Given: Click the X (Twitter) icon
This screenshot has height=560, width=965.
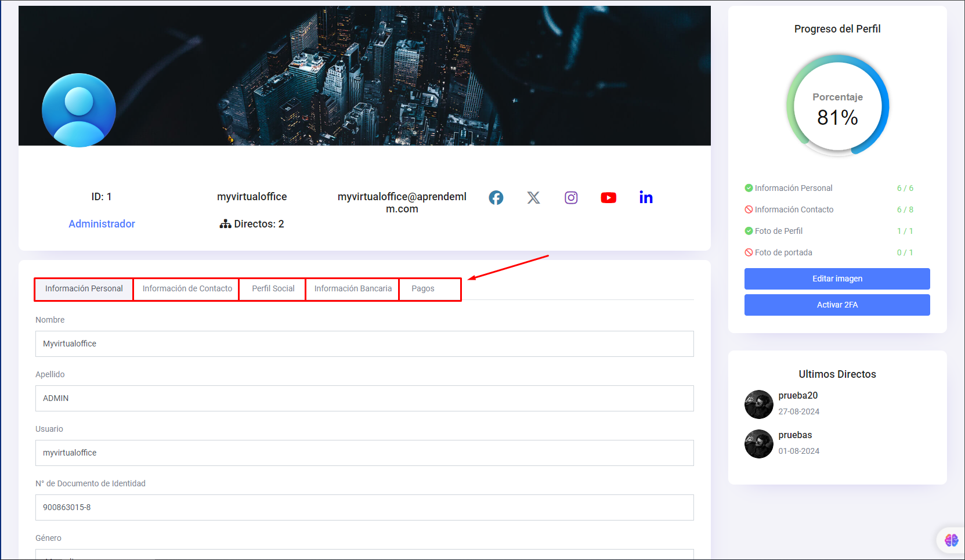Looking at the screenshot, I should pos(533,198).
